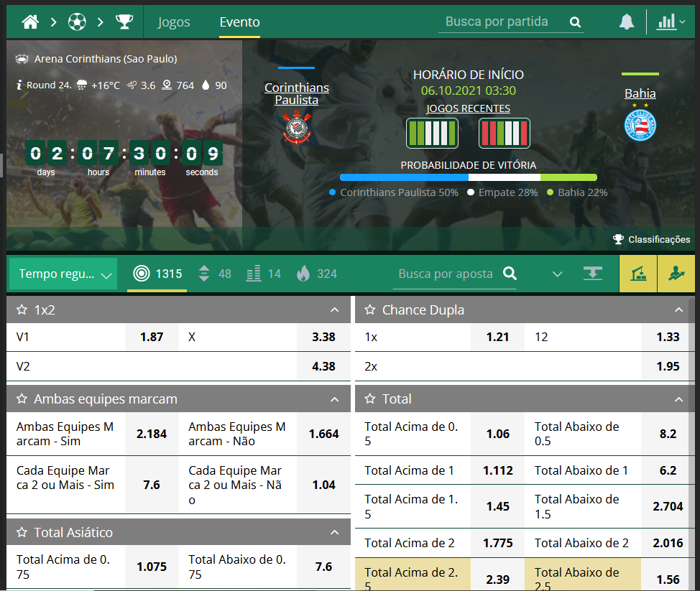Select the 1315 all markets filter tab
The image size is (700, 591).
coord(157,274)
